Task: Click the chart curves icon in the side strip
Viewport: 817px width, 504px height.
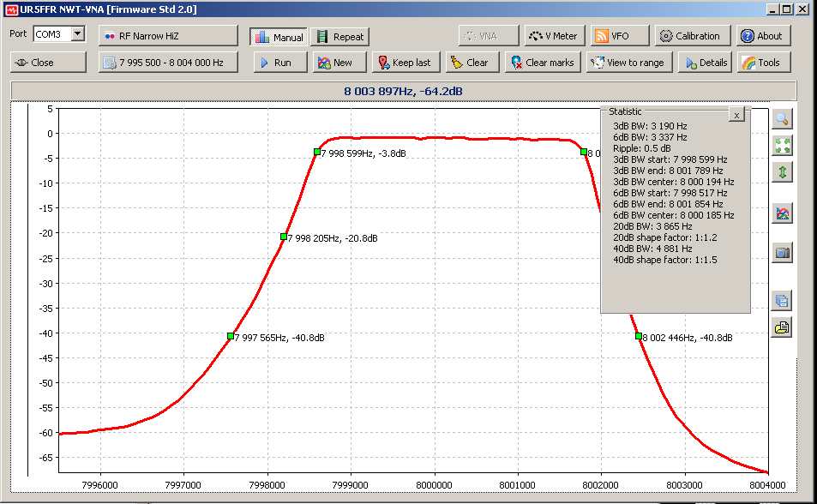Action: click(x=781, y=213)
